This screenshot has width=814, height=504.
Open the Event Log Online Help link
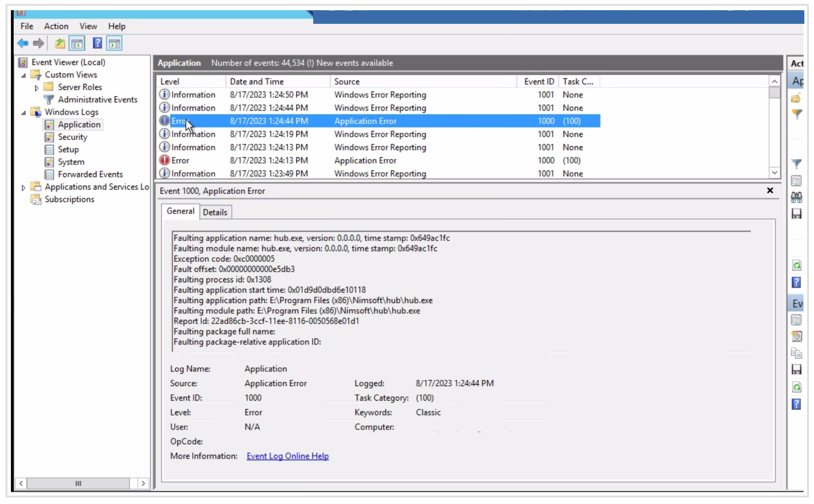tap(288, 456)
